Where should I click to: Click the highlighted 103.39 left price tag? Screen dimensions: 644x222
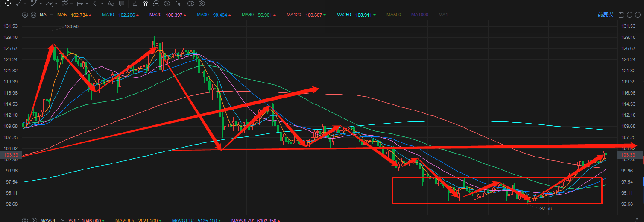[10, 155]
